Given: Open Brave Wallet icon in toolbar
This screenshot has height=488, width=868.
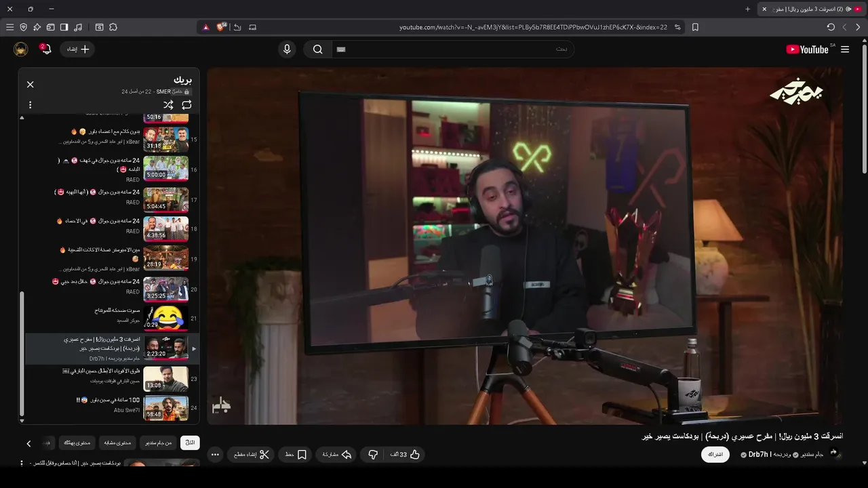Looking at the screenshot, I should pyautogui.click(x=50, y=27).
